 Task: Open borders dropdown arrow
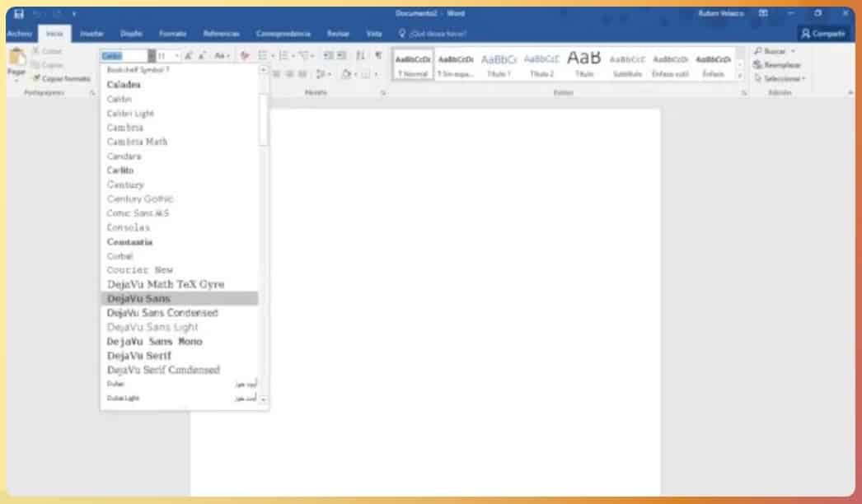tap(376, 74)
